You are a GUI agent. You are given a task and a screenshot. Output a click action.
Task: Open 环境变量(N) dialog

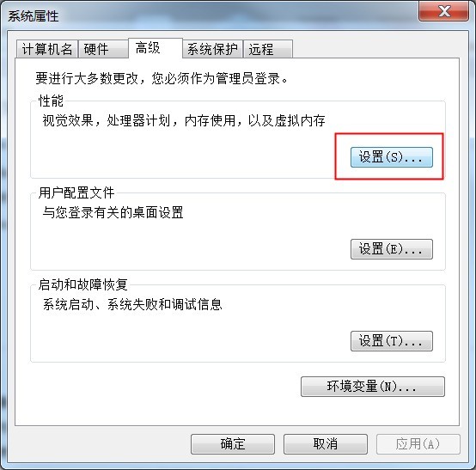tap(373, 387)
